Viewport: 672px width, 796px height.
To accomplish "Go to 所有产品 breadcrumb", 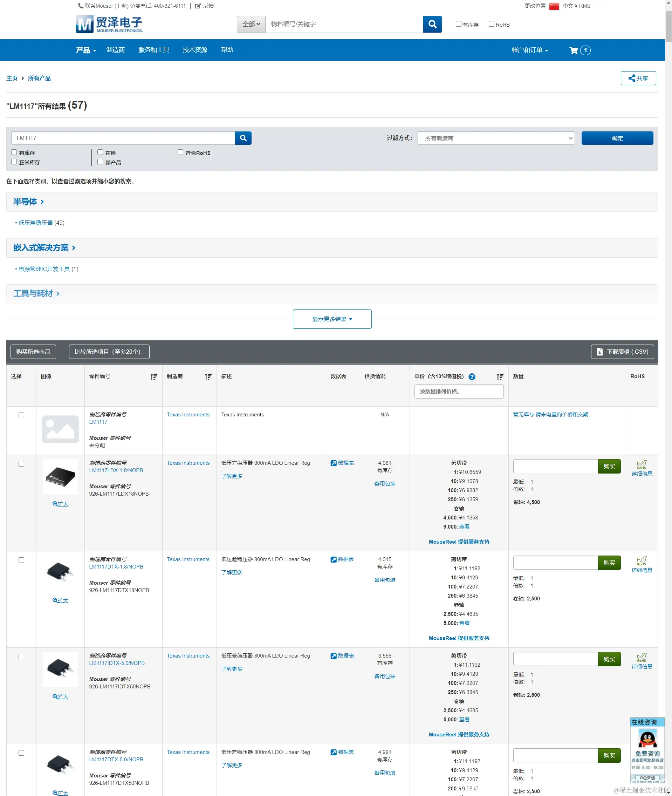I will coord(39,78).
